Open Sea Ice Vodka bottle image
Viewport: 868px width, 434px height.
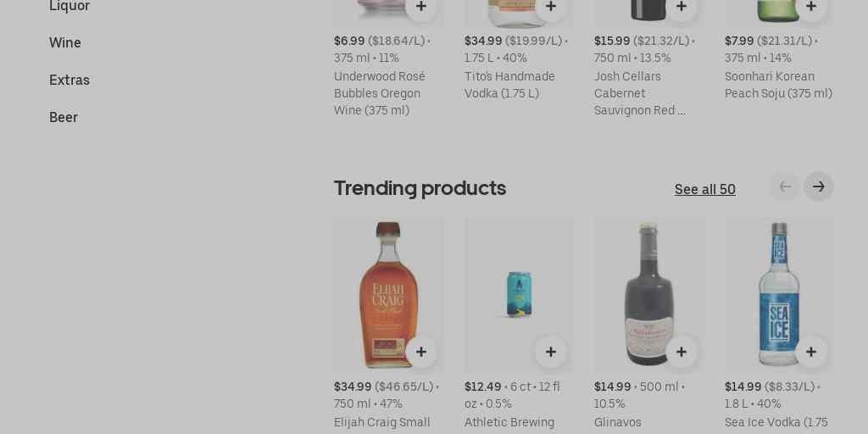click(x=779, y=294)
